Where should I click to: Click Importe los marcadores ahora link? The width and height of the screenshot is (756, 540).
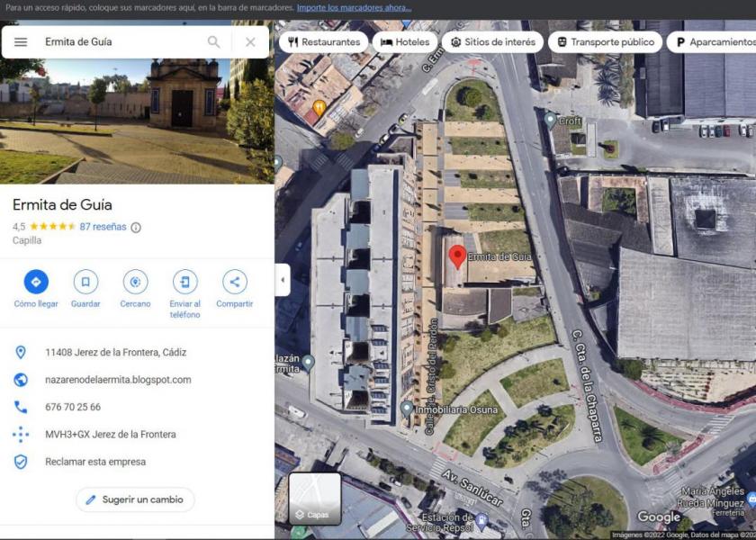click(354, 7)
